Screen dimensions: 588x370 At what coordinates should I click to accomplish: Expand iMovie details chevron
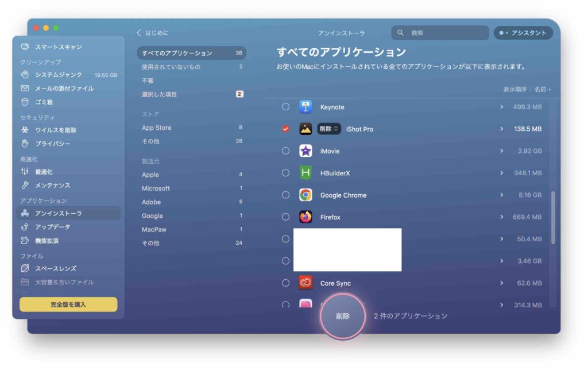(501, 151)
